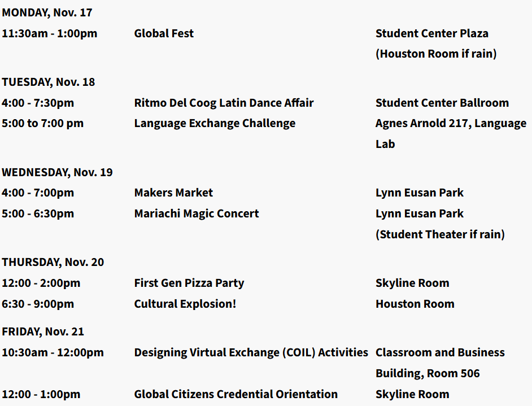The height and width of the screenshot is (406, 532).
Task: Select Designing Virtual Exchange (COIL) Activities
Action: [x=251, y=352]
